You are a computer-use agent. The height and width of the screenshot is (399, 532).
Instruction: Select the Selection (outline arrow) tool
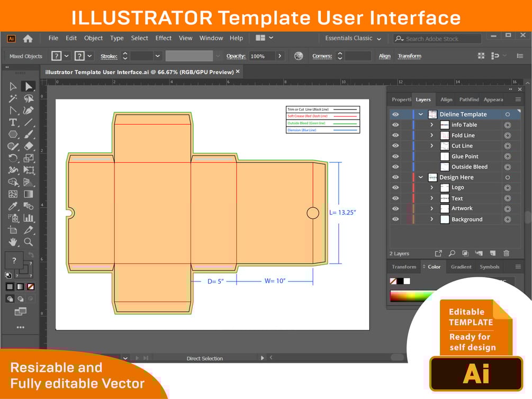(13, 86)
